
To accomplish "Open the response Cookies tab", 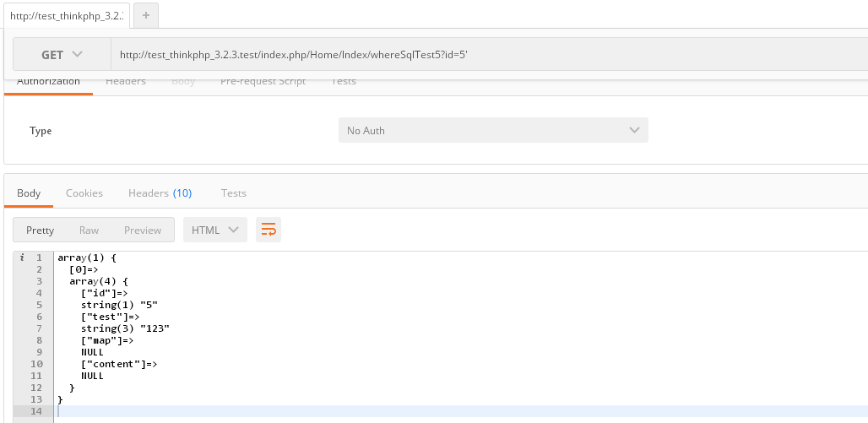I will (84, 193).
